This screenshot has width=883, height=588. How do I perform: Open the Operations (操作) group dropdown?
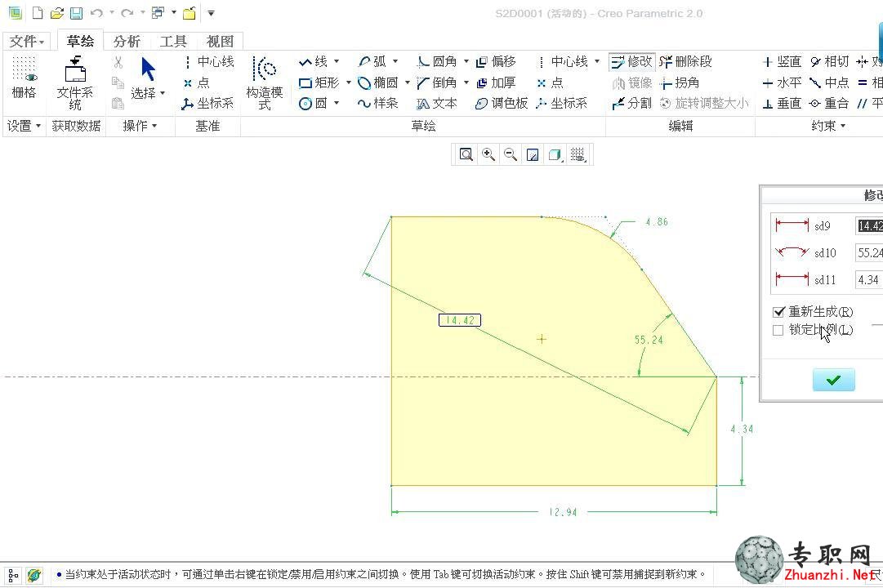pos(140,126)
